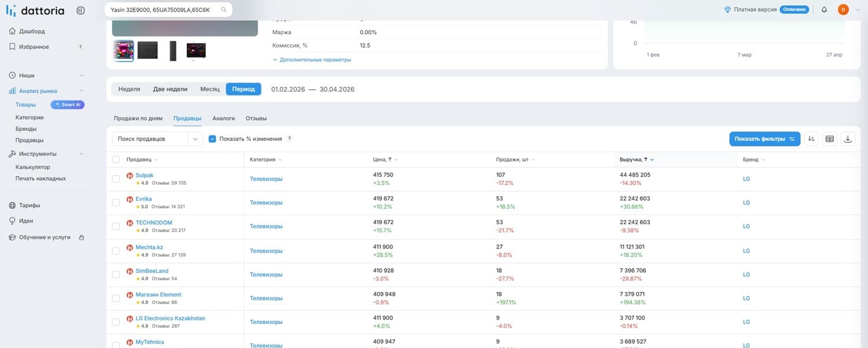Click the download export icon above table
Image resolution: width=868 pixels, height=348 pixels.
848,139
